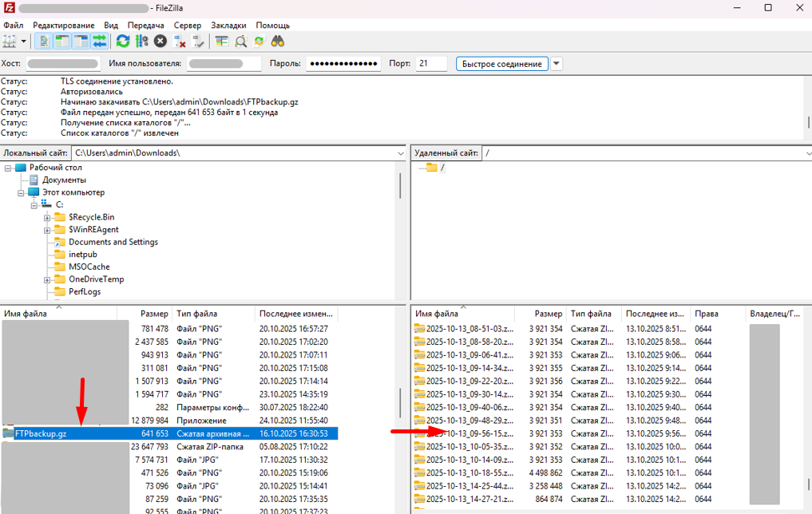Screen dimensions: 812x514
Task: Click the Порт input field
Action: point(431,64)
